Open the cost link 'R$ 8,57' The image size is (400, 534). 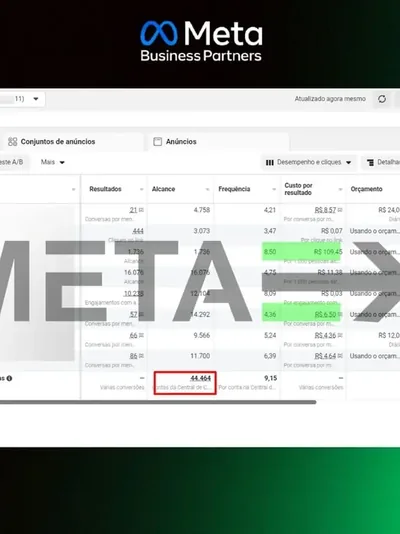[325, 210]
